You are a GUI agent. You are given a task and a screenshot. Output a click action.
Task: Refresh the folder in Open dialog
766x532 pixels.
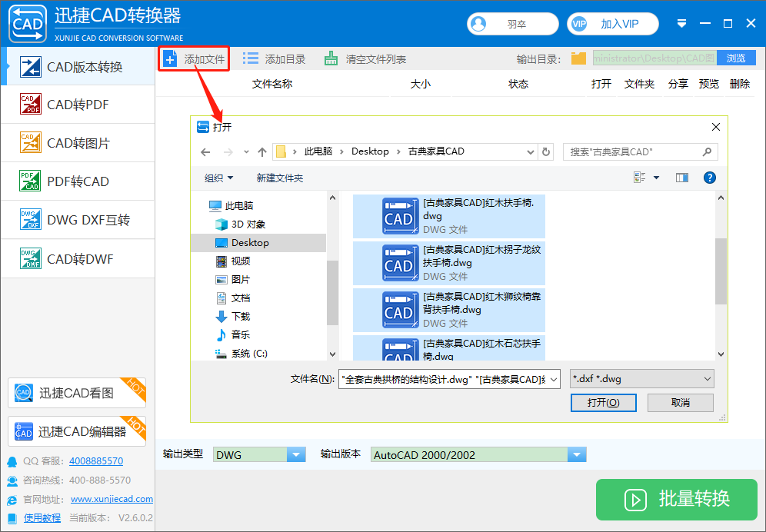tap(546, 152)
